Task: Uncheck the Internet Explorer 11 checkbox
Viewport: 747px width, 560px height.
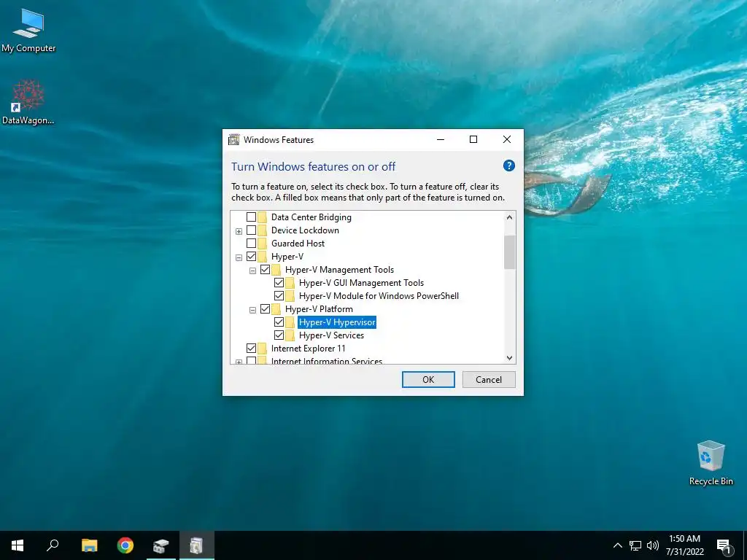Action: tap(251, 349)
